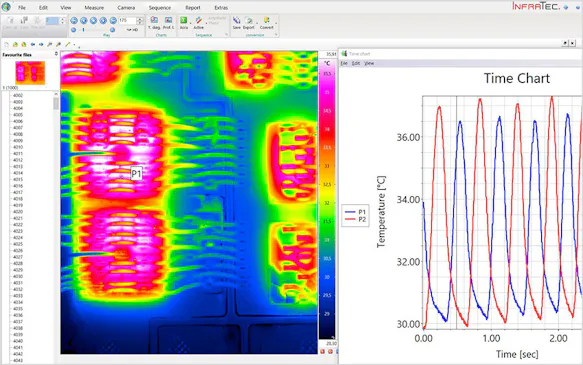Viewport: 583px width, 365px height.
Task: Open the Time chart window View menu
Action: [x=369, y=64]
